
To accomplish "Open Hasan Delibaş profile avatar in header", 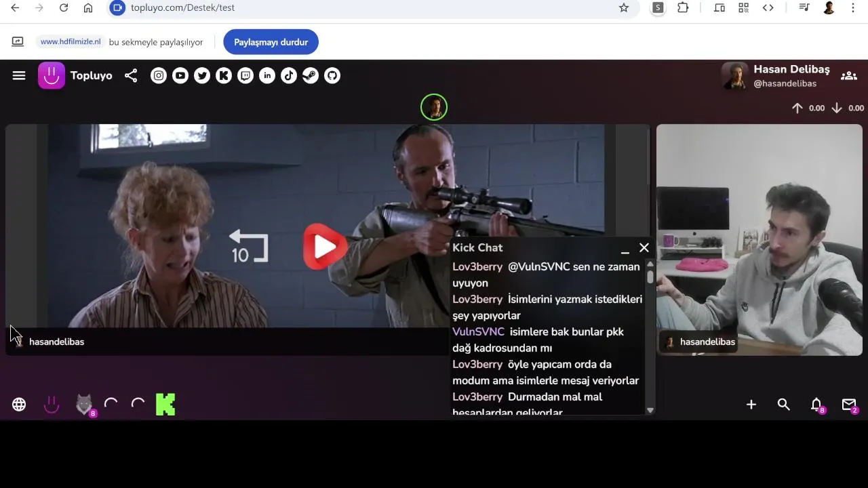I will (x=734, y=76).
